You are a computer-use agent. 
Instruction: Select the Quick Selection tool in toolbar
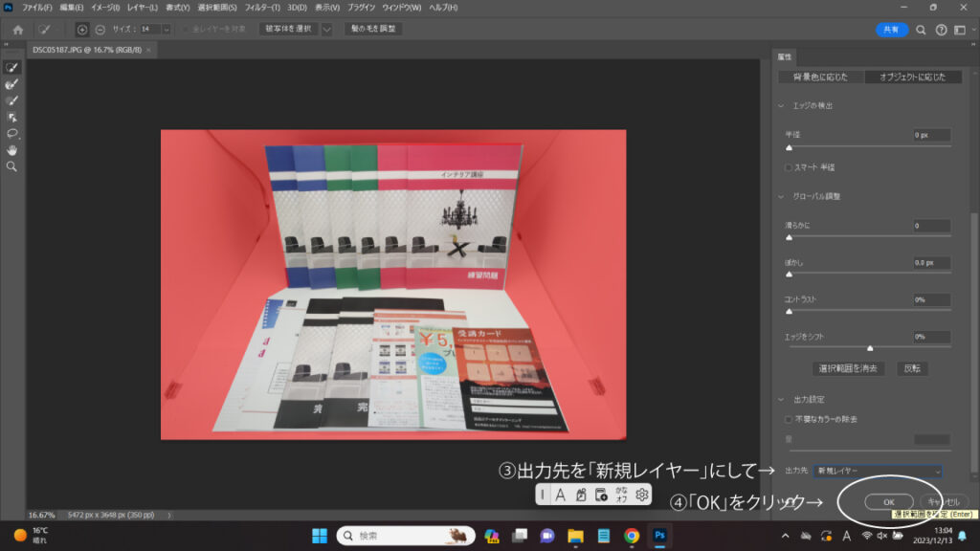point(12,68)
